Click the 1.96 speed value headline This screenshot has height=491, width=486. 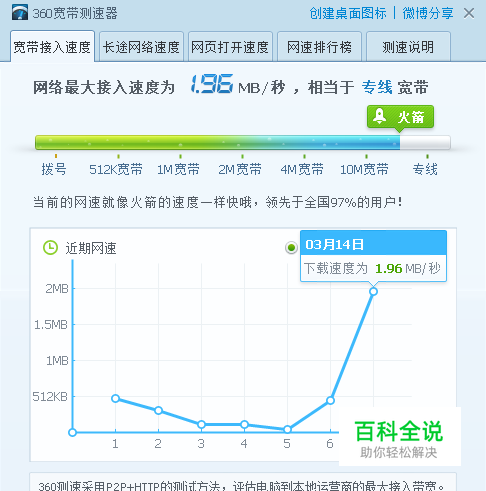coord(212,84)
